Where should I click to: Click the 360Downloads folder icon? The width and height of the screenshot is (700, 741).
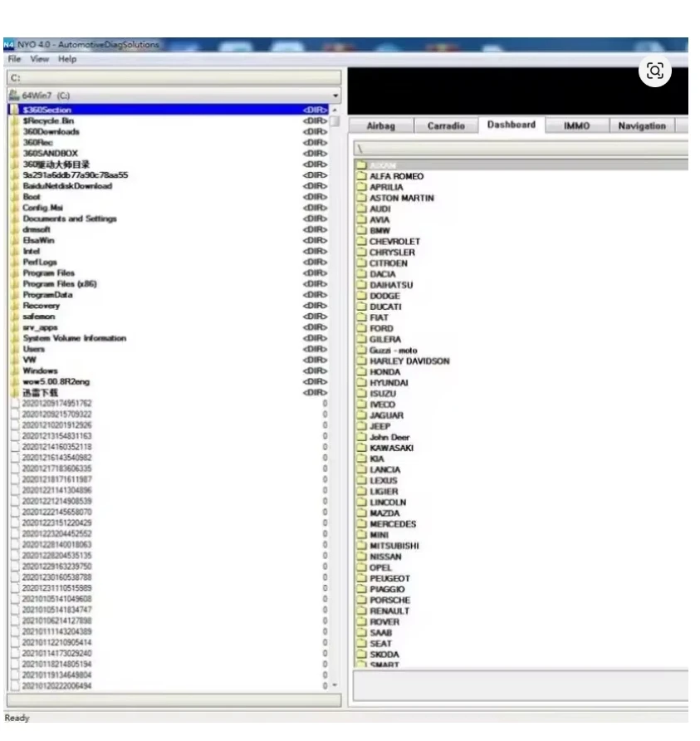pos(15,132)
